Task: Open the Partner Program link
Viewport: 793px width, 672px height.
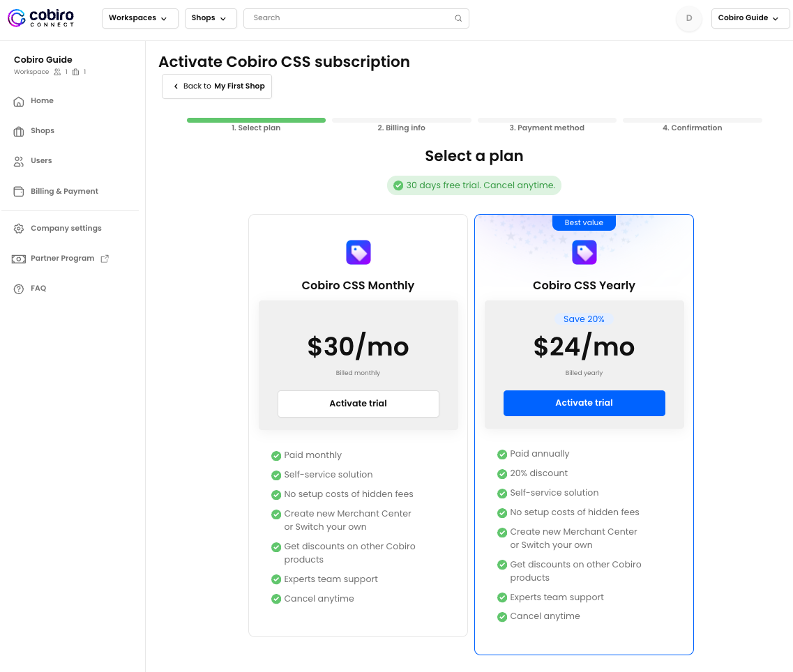Action: [63, 258]
